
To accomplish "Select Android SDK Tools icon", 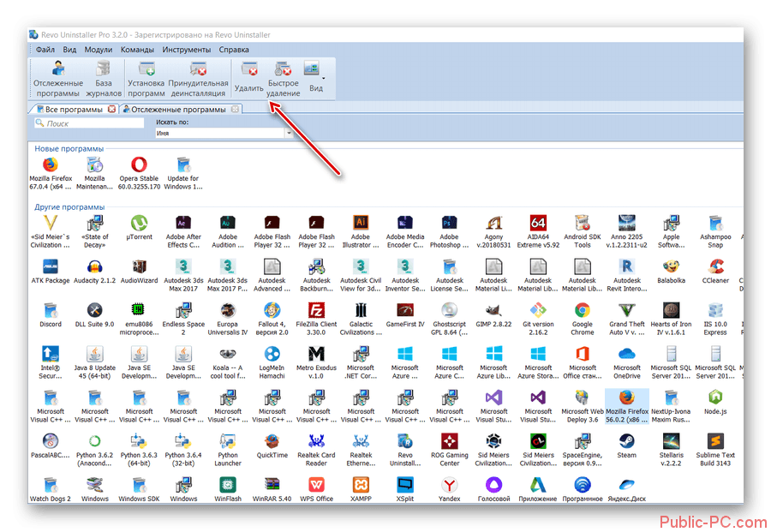I will (x=583, y=231).
